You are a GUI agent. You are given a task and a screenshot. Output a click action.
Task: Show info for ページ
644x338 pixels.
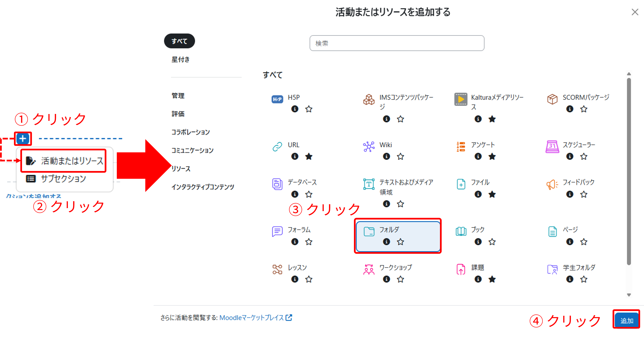pyautogui.click(x=570, y=241)
